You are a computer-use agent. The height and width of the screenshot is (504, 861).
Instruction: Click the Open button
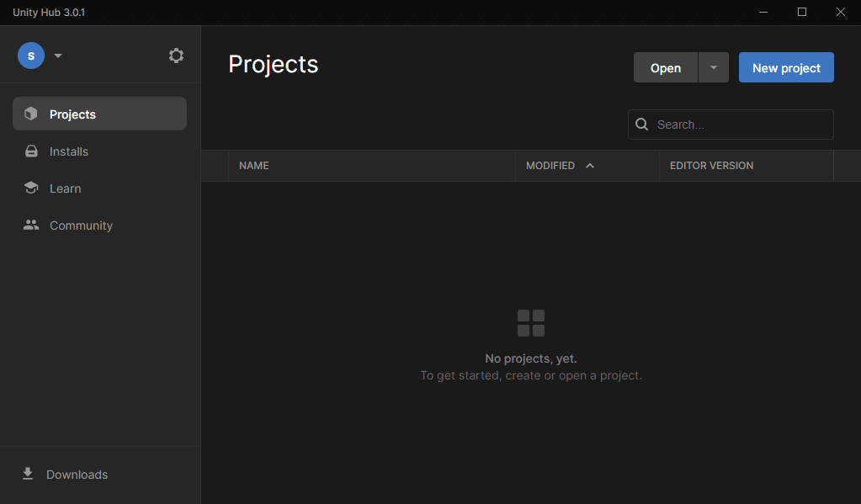click(666, 67)
